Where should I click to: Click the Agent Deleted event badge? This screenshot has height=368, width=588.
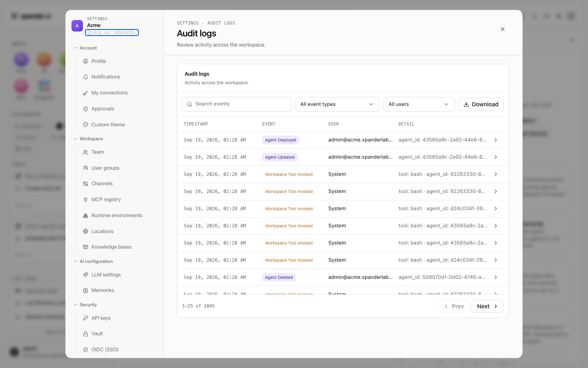tap(279, 277)
